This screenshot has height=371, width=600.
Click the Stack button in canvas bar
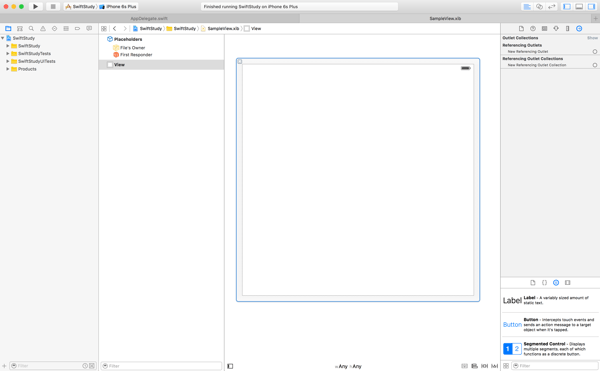(x=464, y=366)
